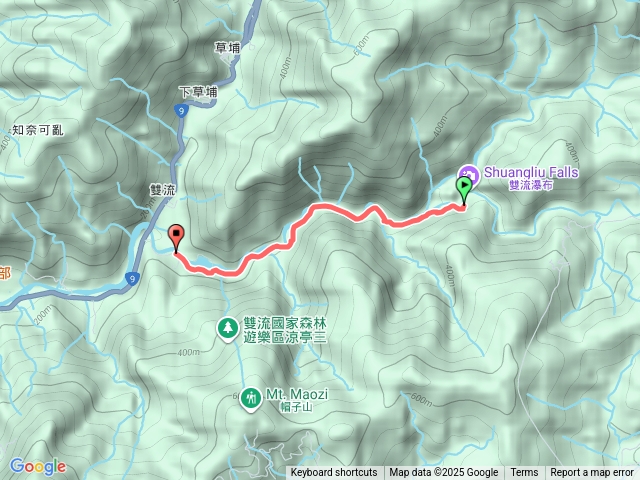Click the upper Route 9 highway shield

[x=181, y=111]
